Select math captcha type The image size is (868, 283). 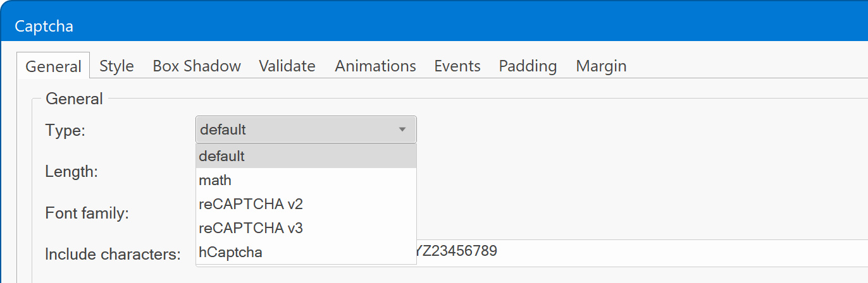tap(306, 180)
